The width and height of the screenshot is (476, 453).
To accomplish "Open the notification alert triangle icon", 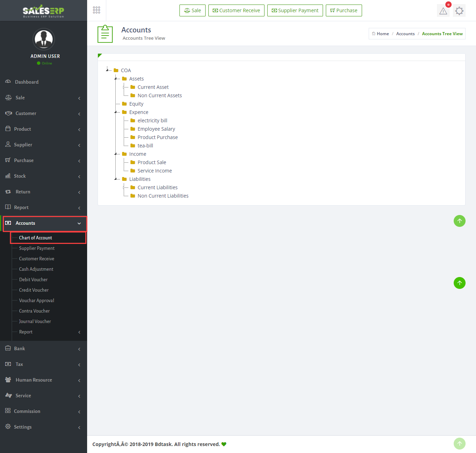I will (443, 11).
